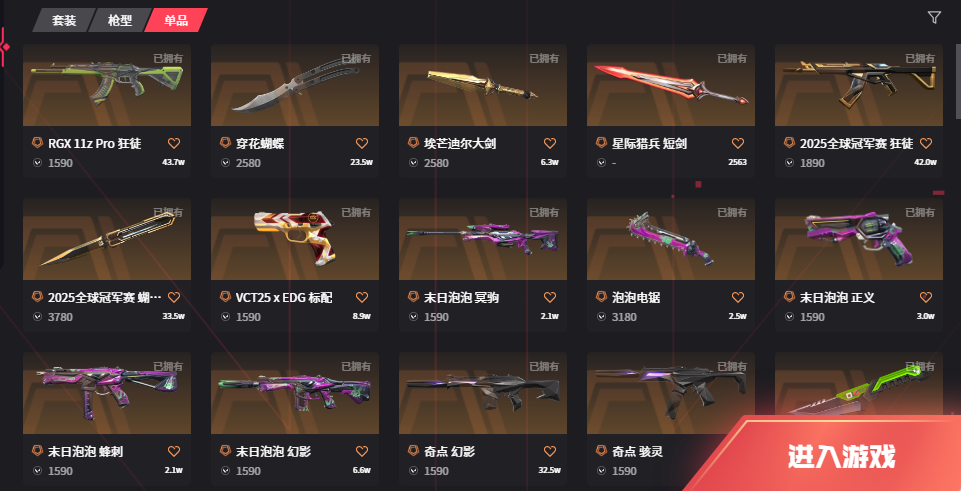
Task: Toggle favorite heart for 泡泡电锯
Action: 738,297
